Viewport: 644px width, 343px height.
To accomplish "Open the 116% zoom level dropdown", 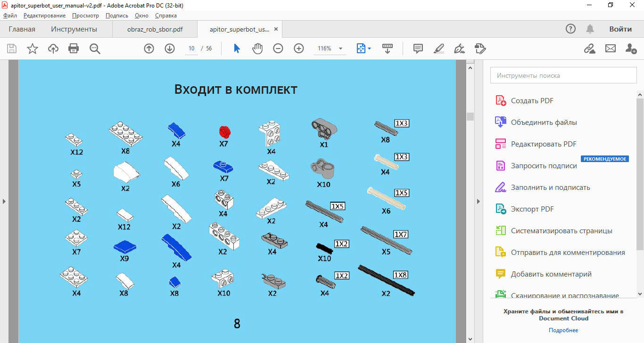I will (340, 49).
